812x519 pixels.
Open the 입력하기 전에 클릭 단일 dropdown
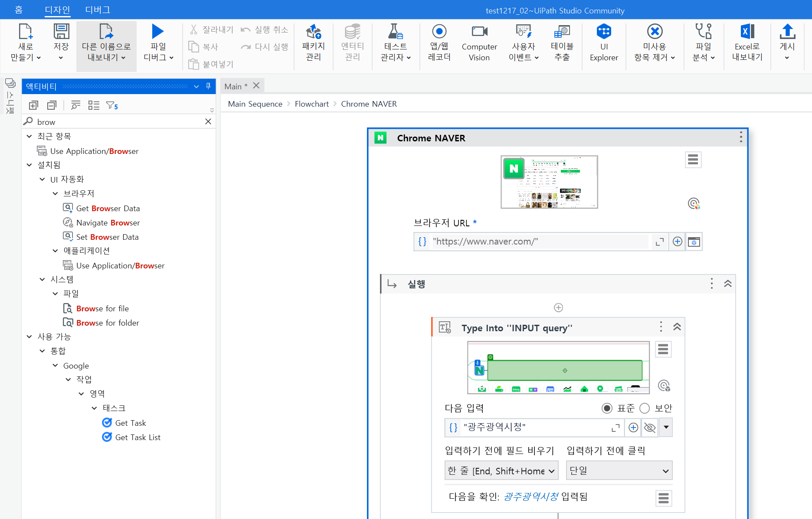(619, 471)
